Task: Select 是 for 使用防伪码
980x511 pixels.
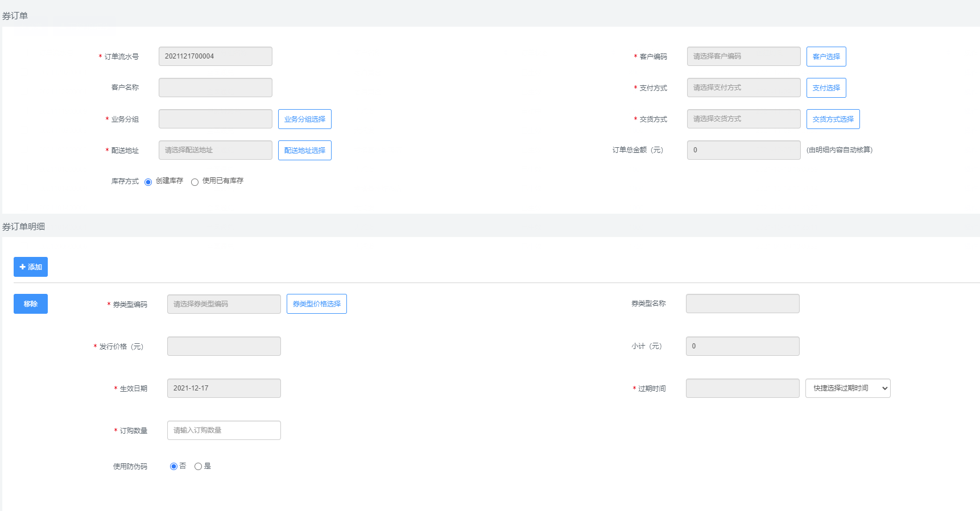Action: tap(198, 466)
